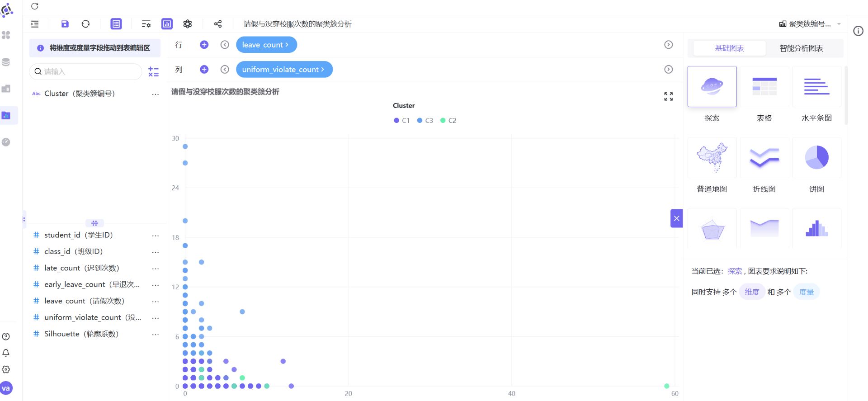Image resolution: width=868 pixels, height=401 pixels.
Task: Toggle the chart type panel icon
Action: tap(167, 24)
